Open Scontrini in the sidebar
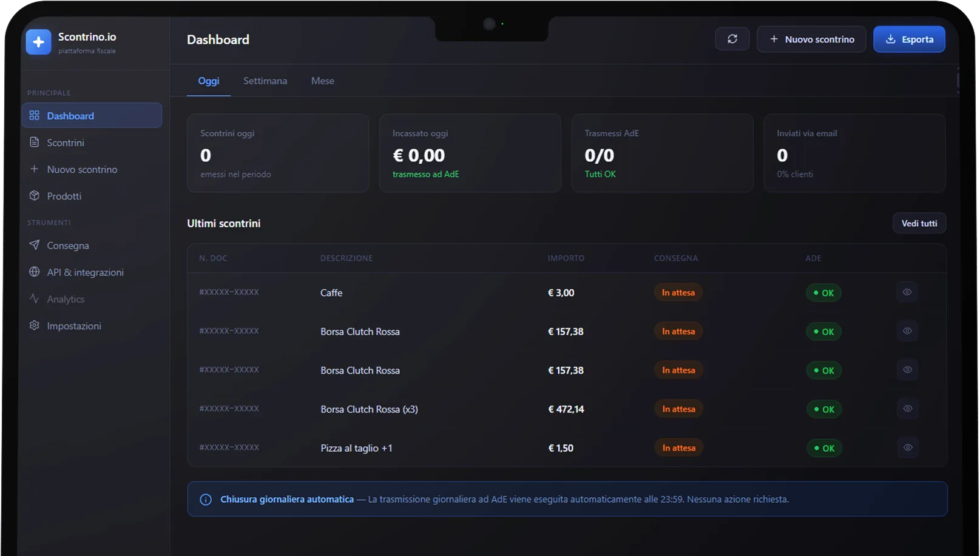This screenshot has width=980, height=556. pyautogui.click(x=92, y=142)
